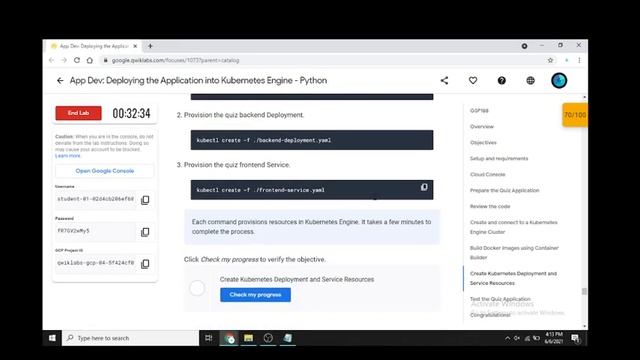Screen dimensions: 640x360
Task: Open the Windows Start menu
Action: pos(52,338)
